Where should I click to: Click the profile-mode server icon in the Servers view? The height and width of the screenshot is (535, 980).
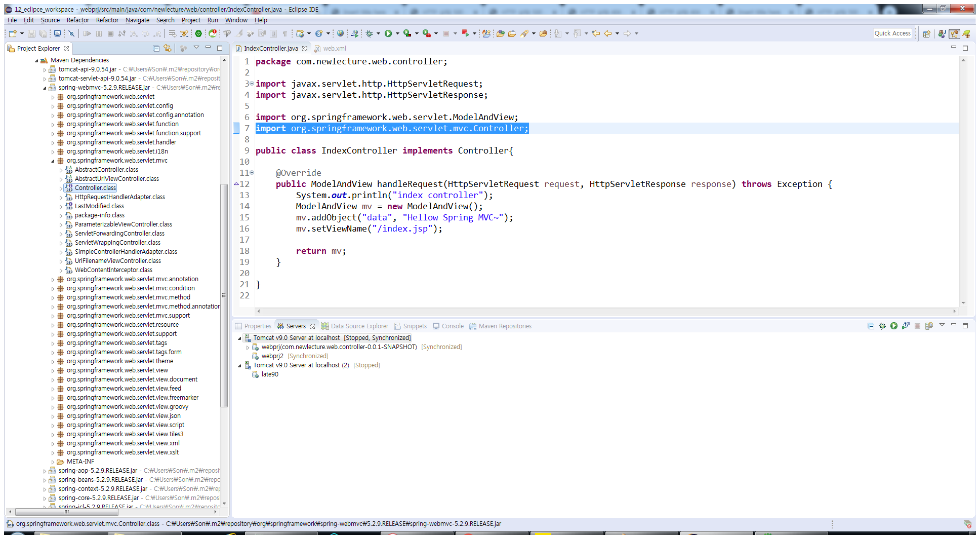pyautogui.click(x=906, y=326)
